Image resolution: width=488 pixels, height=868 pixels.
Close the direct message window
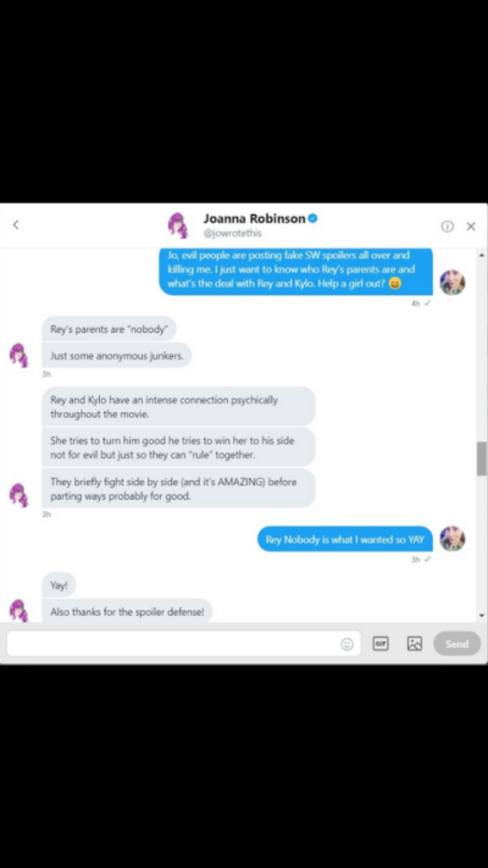pos(471,226)
